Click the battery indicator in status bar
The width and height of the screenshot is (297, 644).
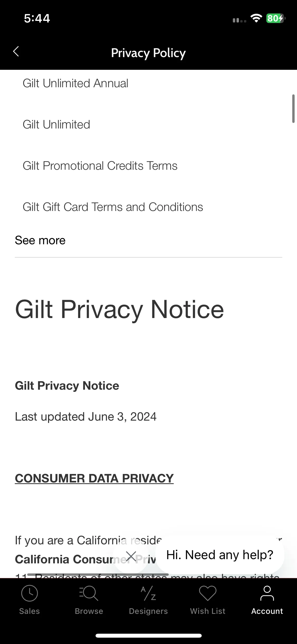click(276, 18)
